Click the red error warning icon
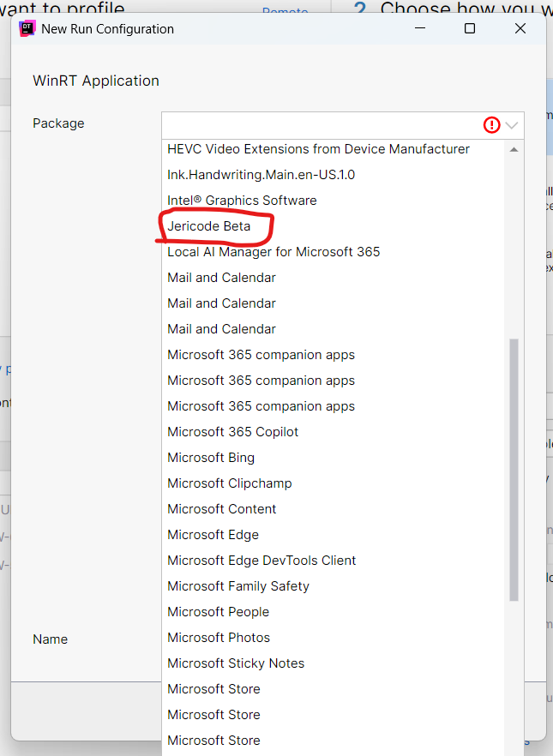 pyautogui.click(x=491, y=125)
